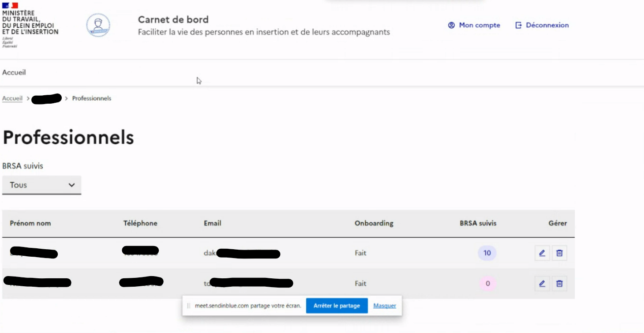Hide the screen sharing bar via Masquer

(384, 305)
